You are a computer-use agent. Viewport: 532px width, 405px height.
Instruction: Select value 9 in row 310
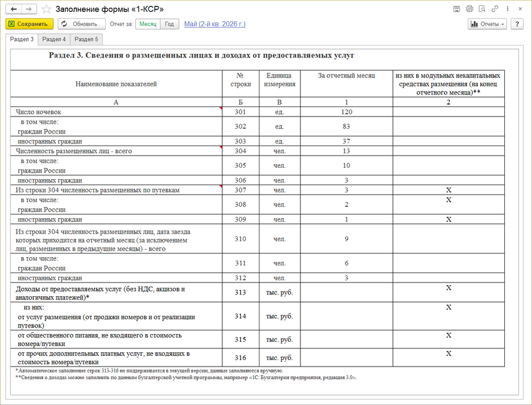click(x=346, y=239)
